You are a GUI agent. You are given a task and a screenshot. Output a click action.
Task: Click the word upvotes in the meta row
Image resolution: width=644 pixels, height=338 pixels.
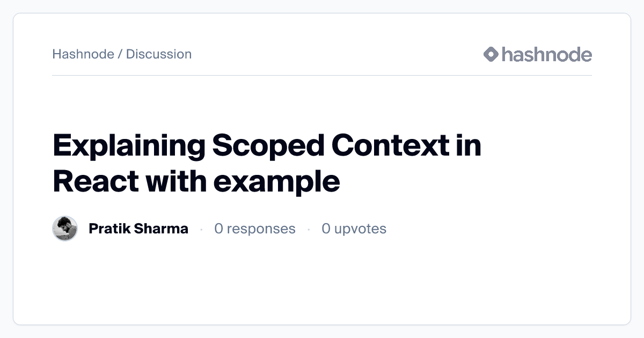[x=360, y=229]
